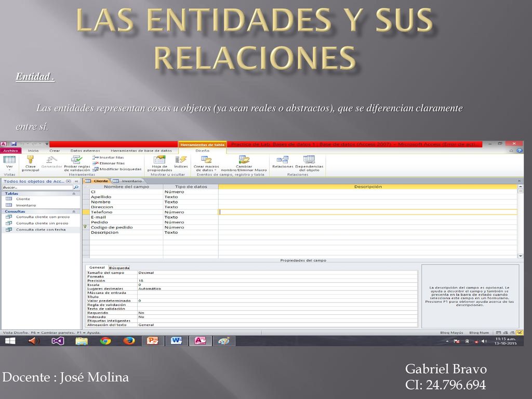
Task: Click the Tamaño del campo value Decimal
Action: [x=277, y=273]
